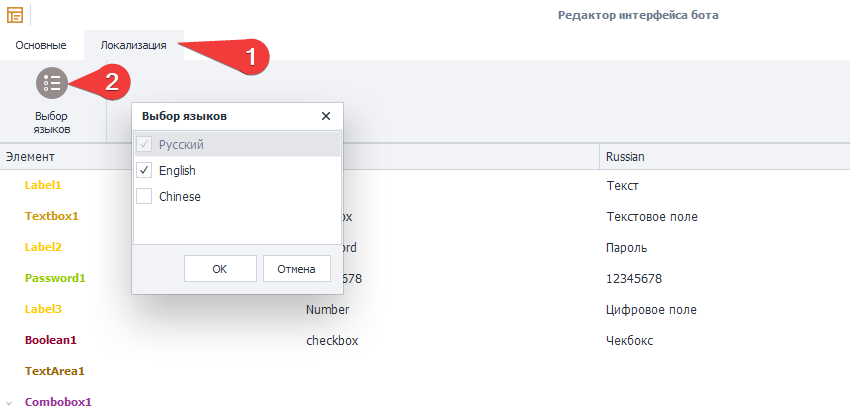Click the Russian column header

point(625,157)
